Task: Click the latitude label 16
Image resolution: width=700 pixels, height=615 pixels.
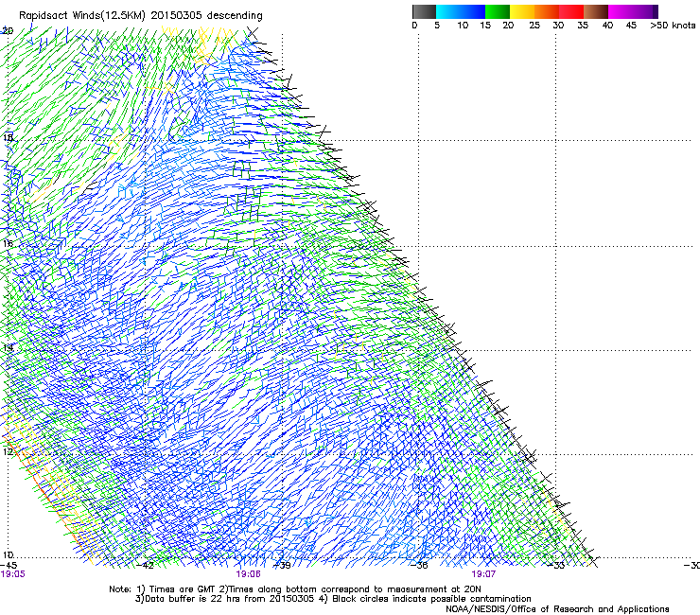Action: click(8, 243)
